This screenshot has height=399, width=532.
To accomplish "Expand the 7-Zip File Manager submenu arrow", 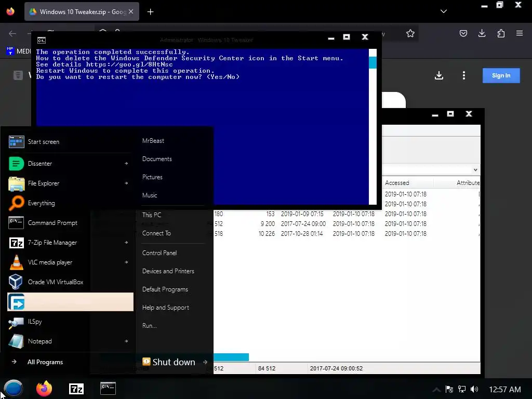I will (x=126, y=243).
